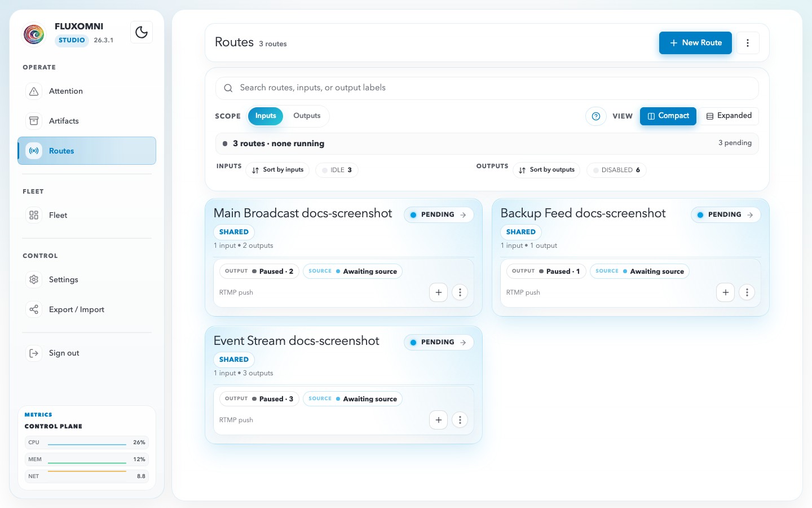812x508 pixels.
Task: Open Export / Import
Action: click(x=87, y=309)
